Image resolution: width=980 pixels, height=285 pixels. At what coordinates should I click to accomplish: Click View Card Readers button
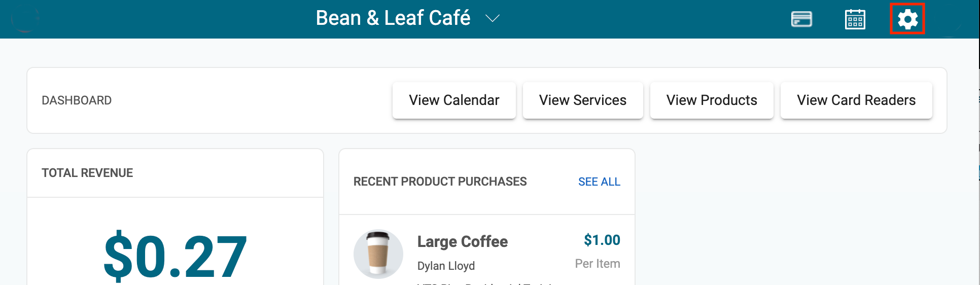pyautogui.click(x=856, y=100)
